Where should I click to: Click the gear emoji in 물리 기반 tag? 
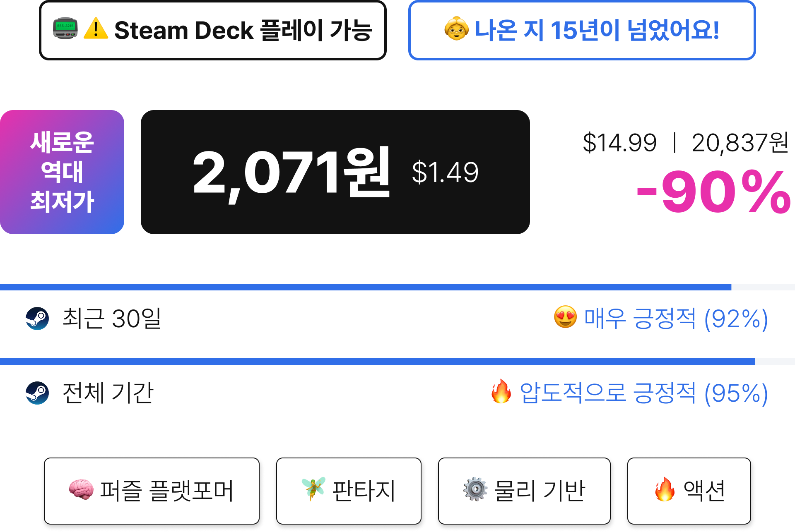[475, 489]
